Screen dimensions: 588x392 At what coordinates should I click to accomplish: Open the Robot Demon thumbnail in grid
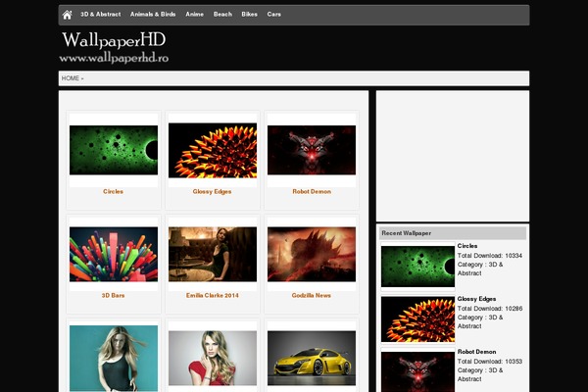point(312,150)
